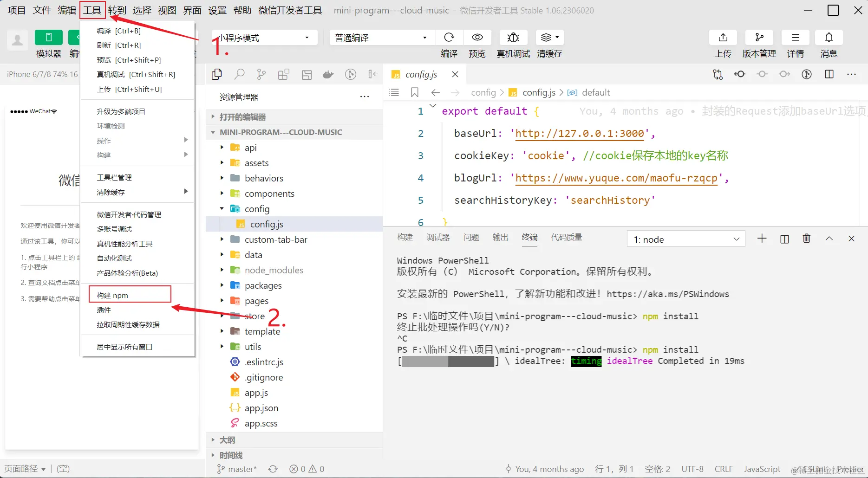This screenshot has width=868, height=478.
Task: Kill terminal with trash icon
Action: pyautogui.click(x=807, y=239)
